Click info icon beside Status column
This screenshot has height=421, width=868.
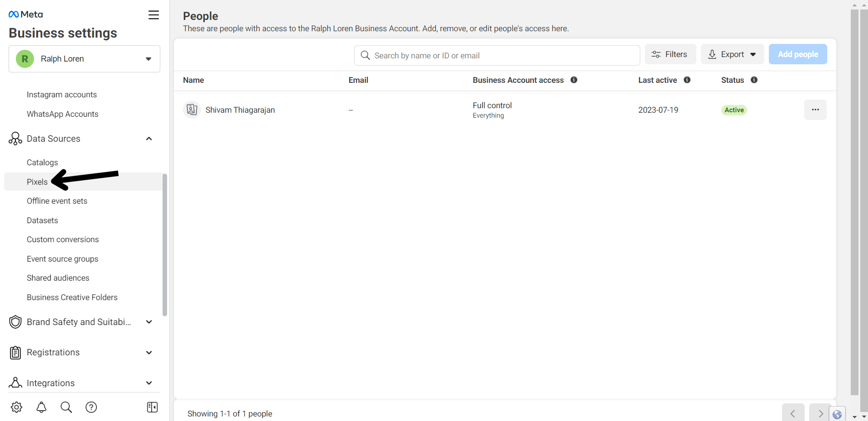point(754,80)
